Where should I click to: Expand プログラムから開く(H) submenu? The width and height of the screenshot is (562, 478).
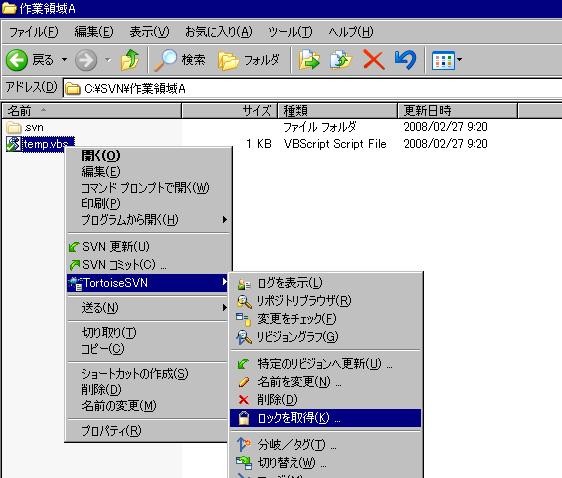148,220
